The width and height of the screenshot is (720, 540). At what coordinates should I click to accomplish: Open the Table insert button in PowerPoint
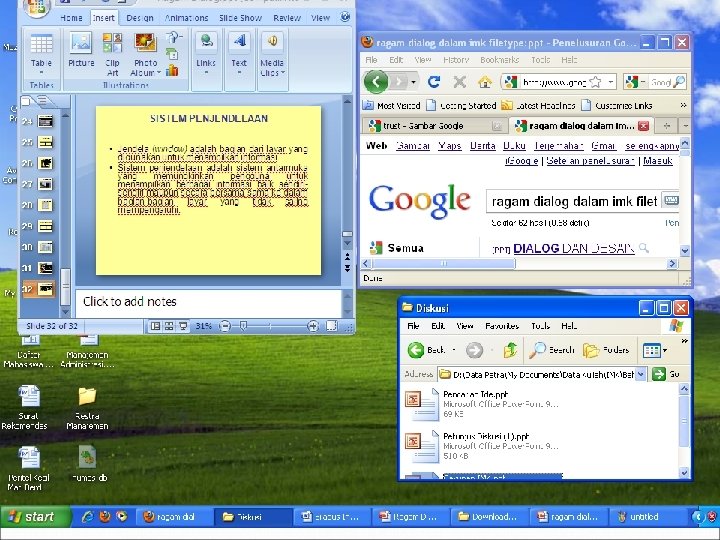tap(41, 55)
